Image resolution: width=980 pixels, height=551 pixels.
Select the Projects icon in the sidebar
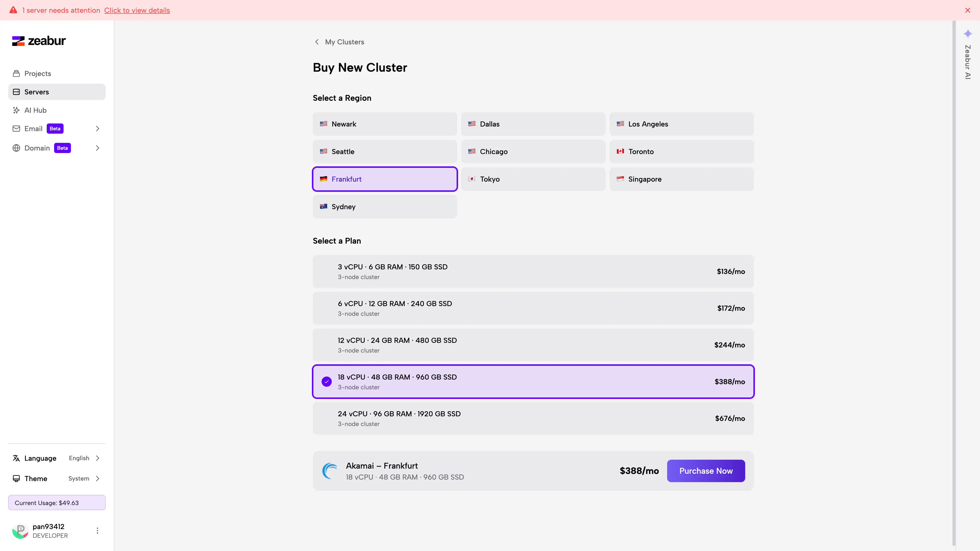16,73
